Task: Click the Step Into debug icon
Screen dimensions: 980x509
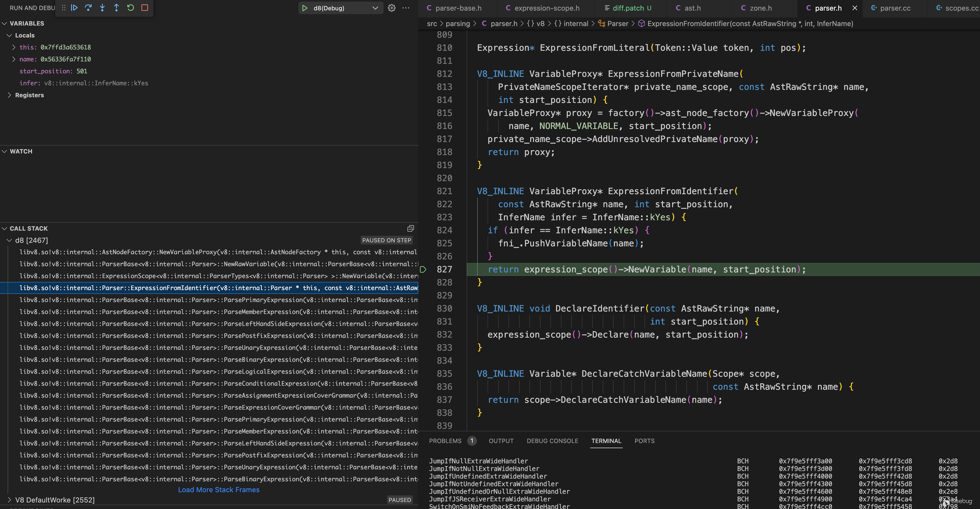Action: tap(102, 8)
